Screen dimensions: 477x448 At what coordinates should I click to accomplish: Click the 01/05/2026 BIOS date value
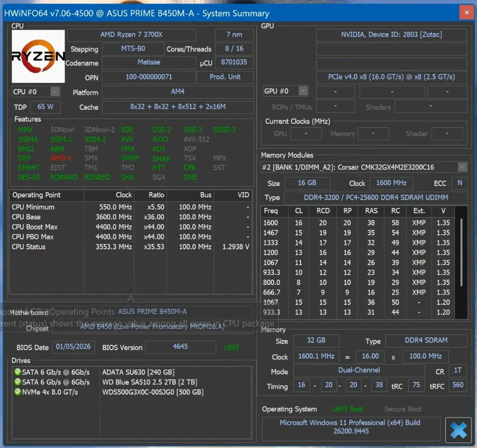pyautogui.click(x=73, y=347)
